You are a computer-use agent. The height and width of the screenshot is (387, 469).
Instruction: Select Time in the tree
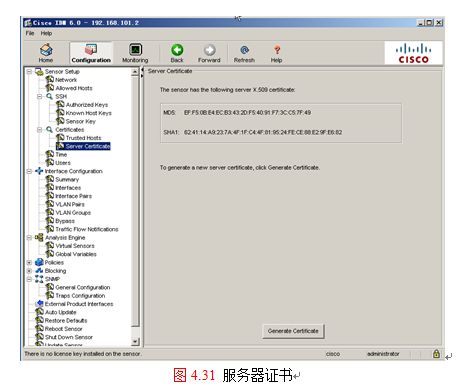click(x=61, y=154)
